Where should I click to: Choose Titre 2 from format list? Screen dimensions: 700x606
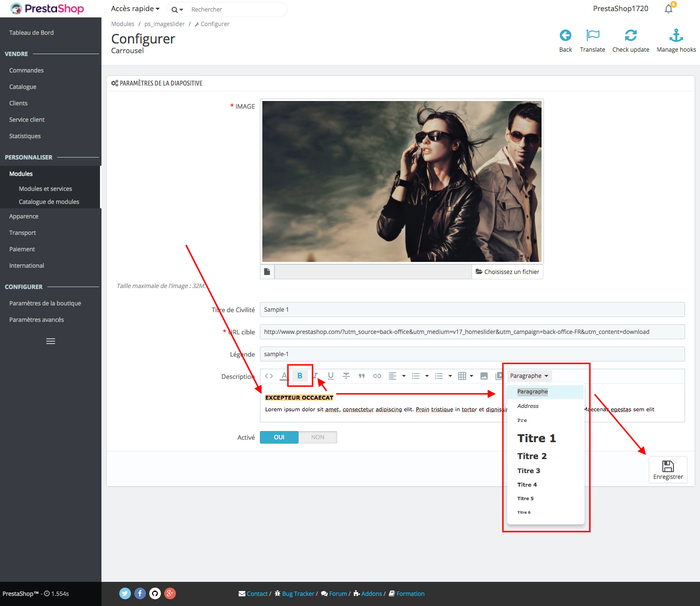click(x=532, y=456)
